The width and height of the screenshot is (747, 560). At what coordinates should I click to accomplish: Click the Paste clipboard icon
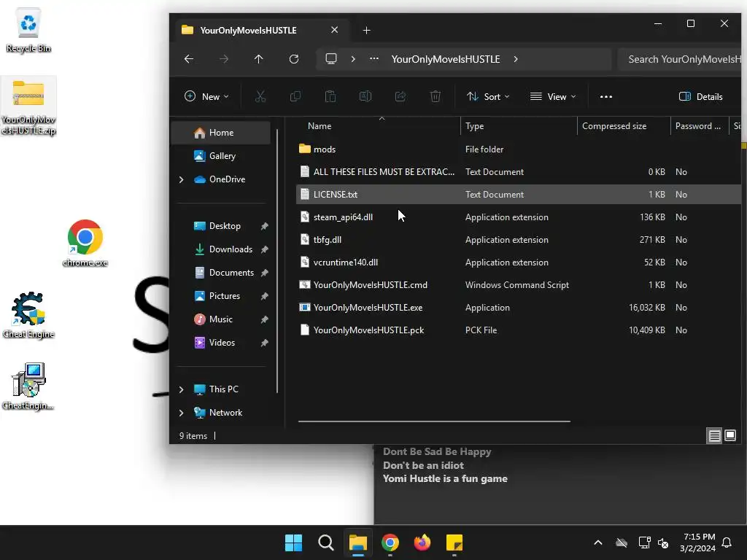[330, 97]
